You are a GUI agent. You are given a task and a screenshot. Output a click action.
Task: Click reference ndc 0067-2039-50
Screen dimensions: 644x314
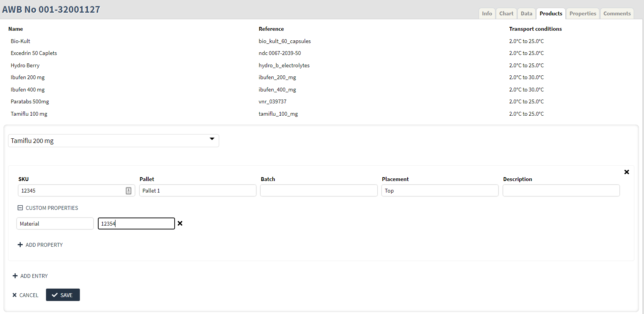pos(280,53)
